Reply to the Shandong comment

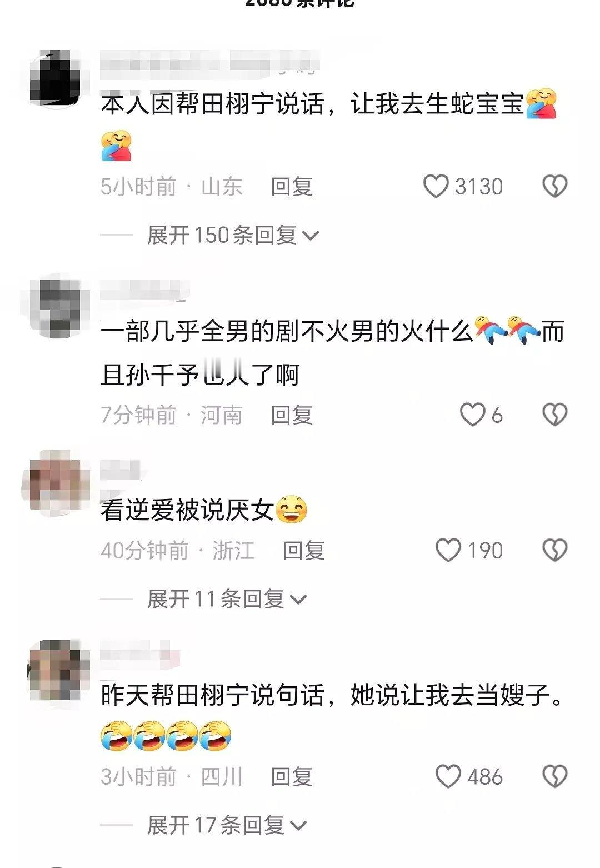[292, 187]
